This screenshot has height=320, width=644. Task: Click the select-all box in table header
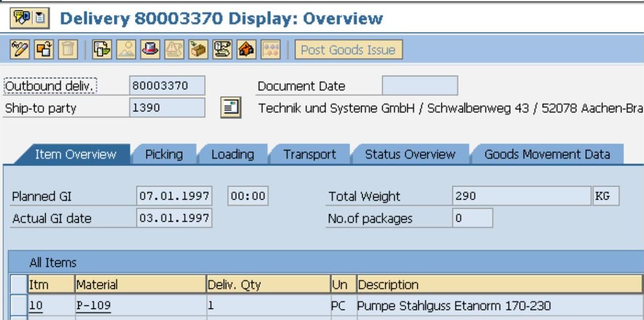pos(19,285)
